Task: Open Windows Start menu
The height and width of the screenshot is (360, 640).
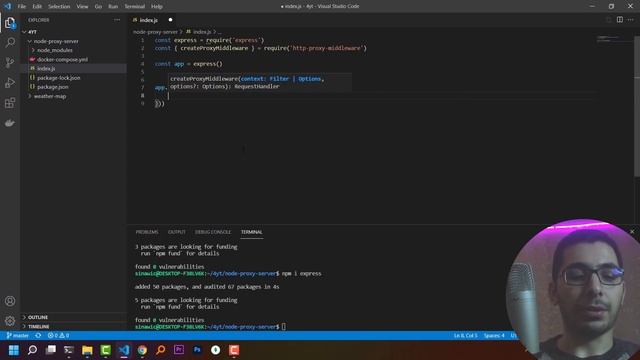Action: tap(14, 350)
